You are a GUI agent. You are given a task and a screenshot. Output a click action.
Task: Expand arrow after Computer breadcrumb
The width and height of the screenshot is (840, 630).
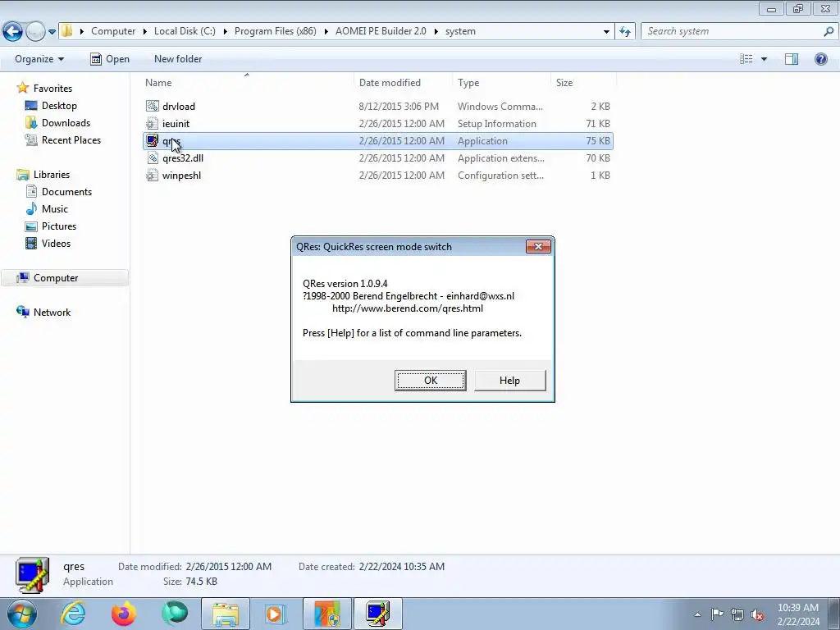(144, 32)
